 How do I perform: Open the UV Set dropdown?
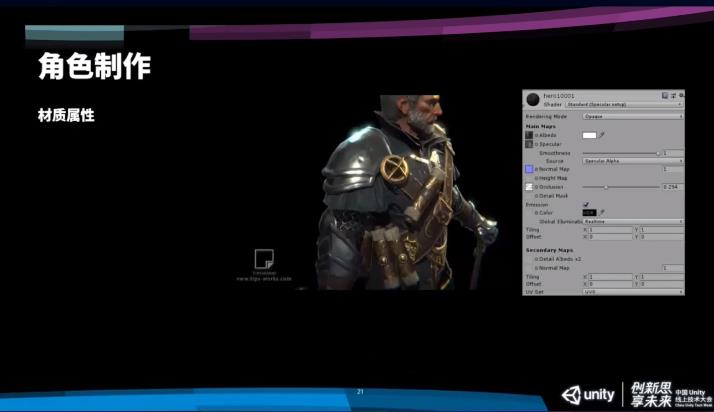click(x=633, y=291)
